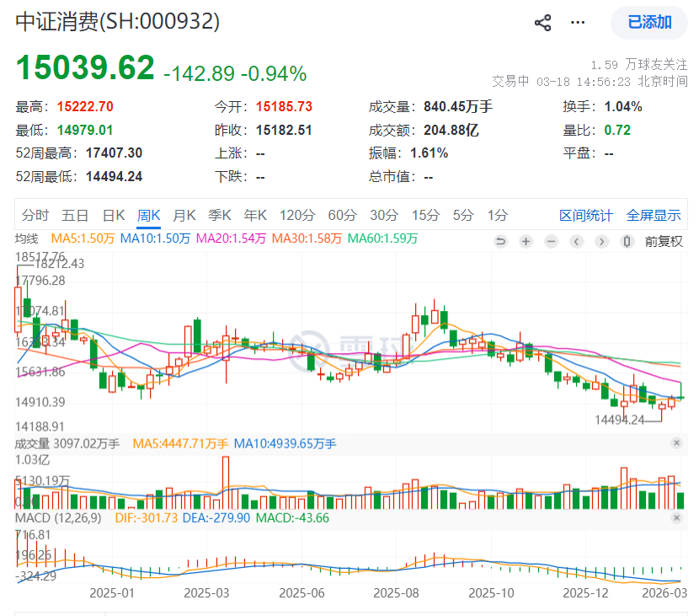Screen dimensions: 699x616
Task: Open 全屏显示 fullscreen display
Action: 654,215
